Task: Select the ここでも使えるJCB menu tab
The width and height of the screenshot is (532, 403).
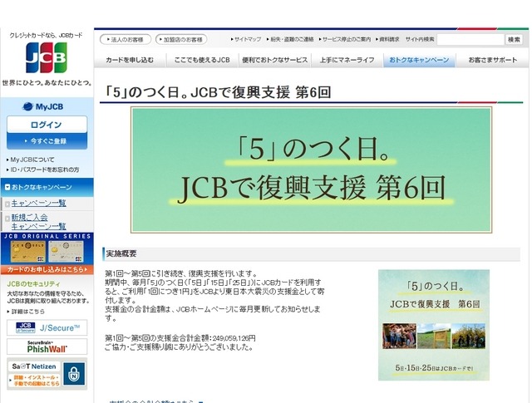Action: pyautogui.click(x=202, y=60)
